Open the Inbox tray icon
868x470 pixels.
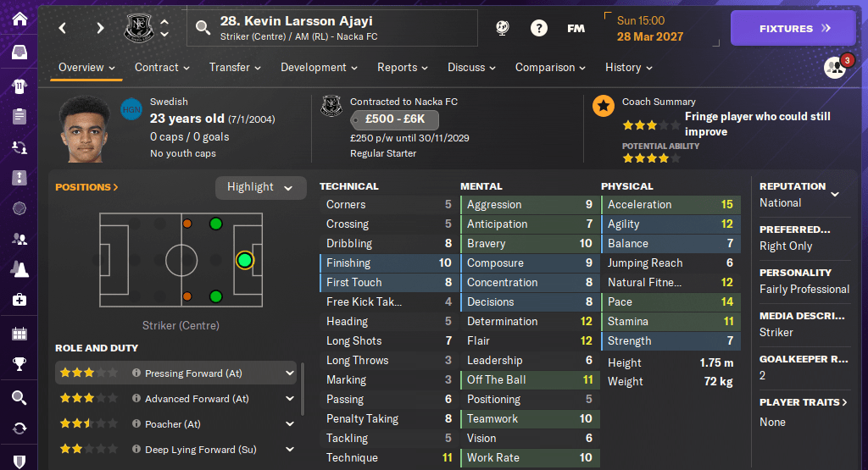tap(19, 53)
